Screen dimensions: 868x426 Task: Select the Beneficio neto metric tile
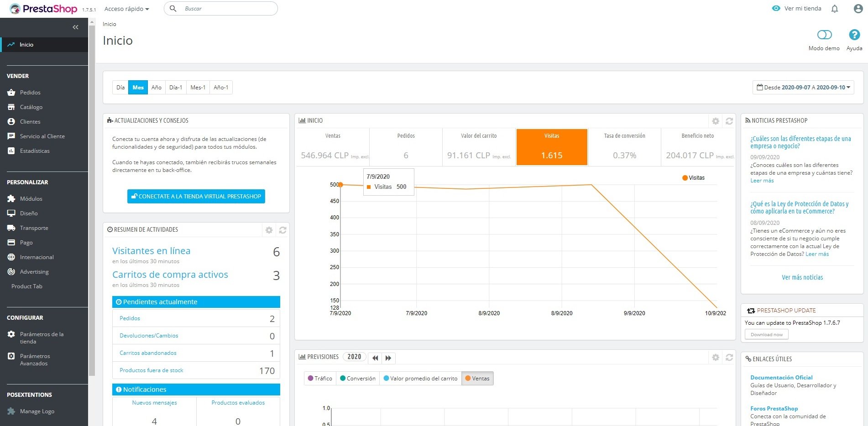coord(698,147)
